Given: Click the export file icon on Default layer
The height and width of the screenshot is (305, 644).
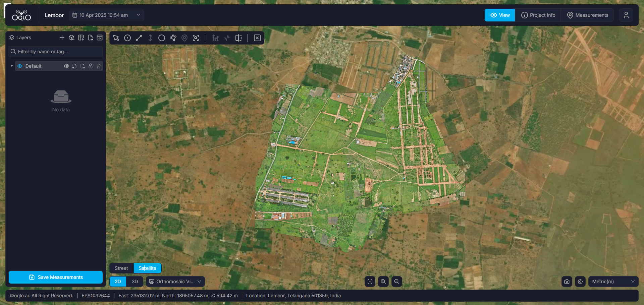Looking at the screenshot, I should click(83, 66).
